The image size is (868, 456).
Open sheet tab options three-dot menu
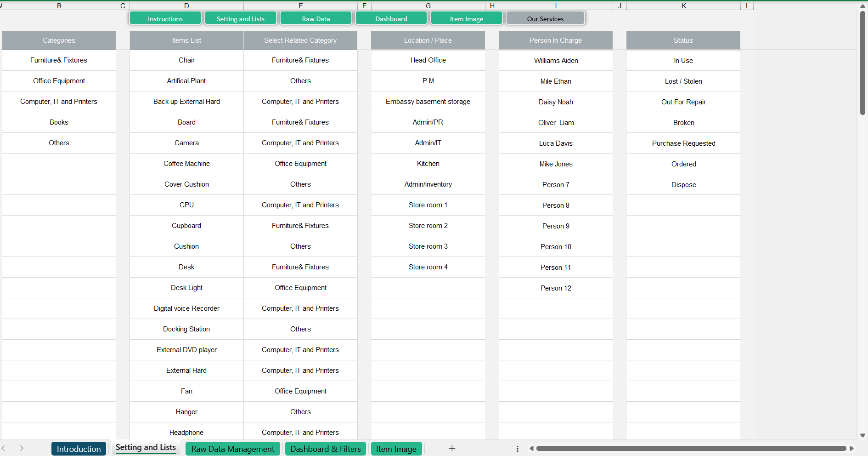[x=518, y=449]
